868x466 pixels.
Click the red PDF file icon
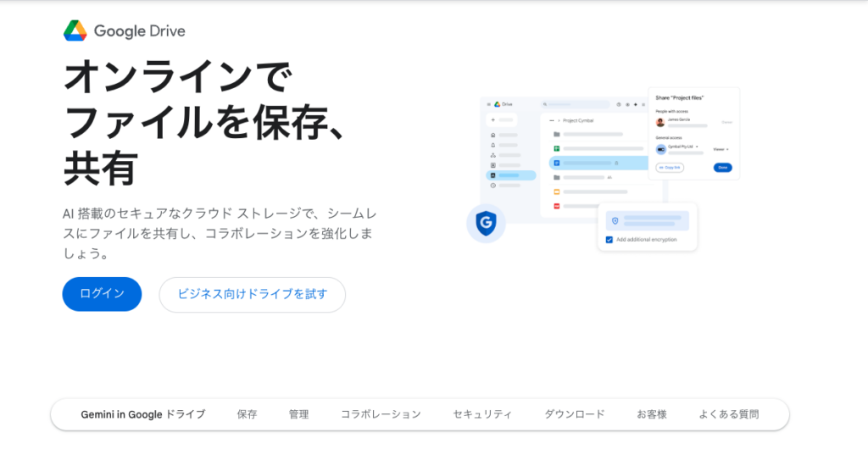click(557, 206)
